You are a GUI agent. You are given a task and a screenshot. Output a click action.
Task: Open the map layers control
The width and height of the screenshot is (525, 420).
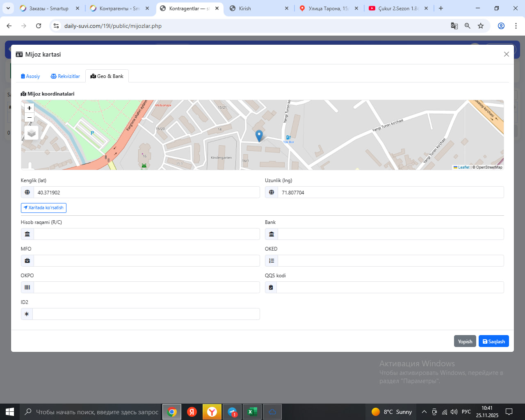click(x=32, y=133)
